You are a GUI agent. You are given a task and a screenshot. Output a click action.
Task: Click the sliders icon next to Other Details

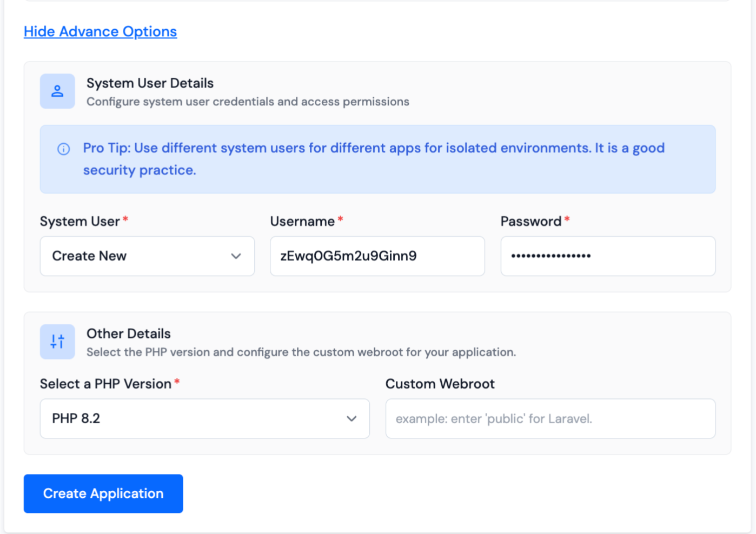pos(57,342)
